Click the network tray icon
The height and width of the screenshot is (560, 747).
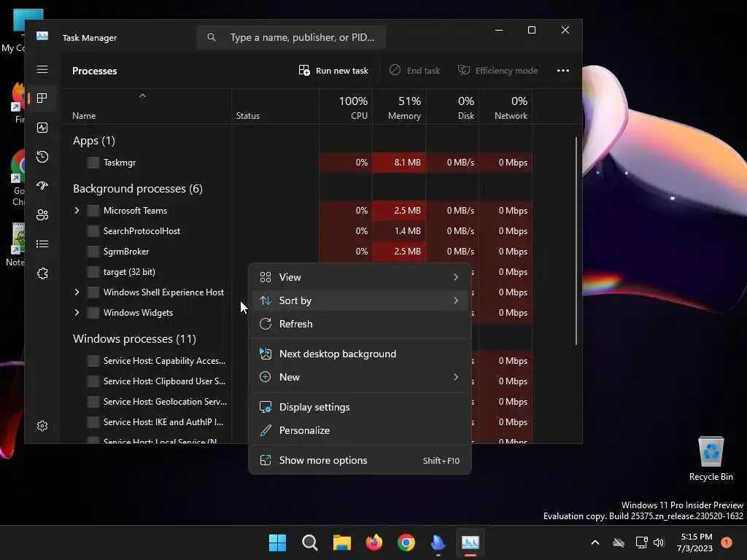pyautogui.click(x=641, y=542)
